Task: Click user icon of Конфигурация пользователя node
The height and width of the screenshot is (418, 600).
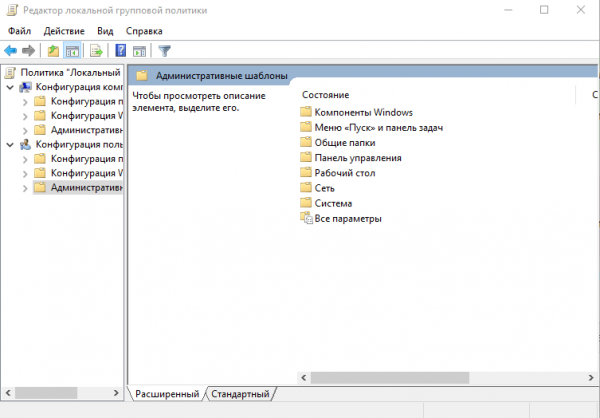Action: coord(26,144)
